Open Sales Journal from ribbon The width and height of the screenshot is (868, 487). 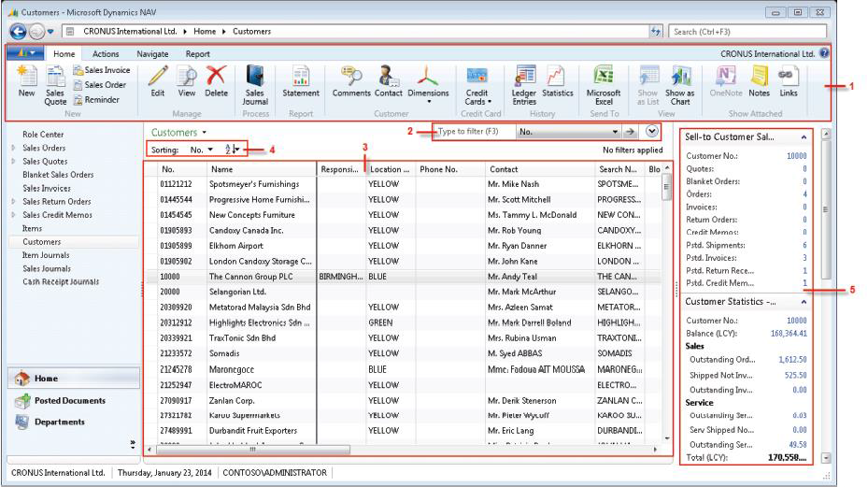coord(255,85)
